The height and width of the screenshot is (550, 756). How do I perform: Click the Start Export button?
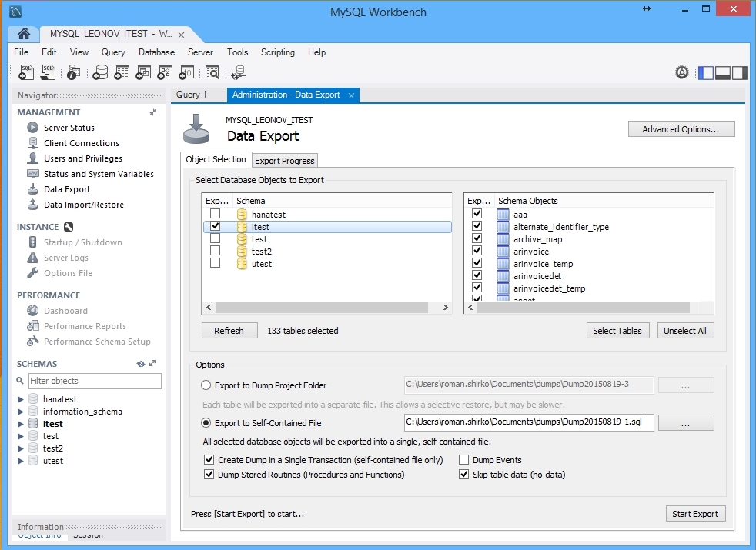pyautogui.click(x=695, y=514)
